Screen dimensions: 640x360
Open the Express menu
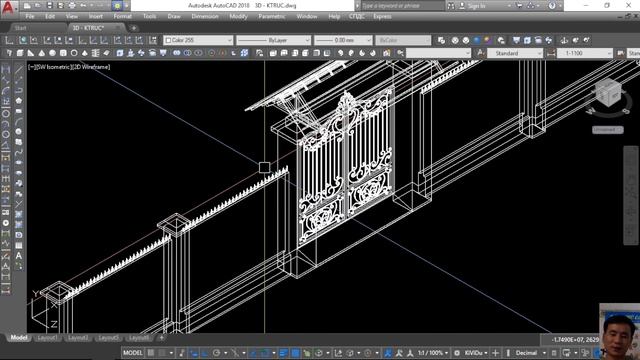click(x=382, y=16)
